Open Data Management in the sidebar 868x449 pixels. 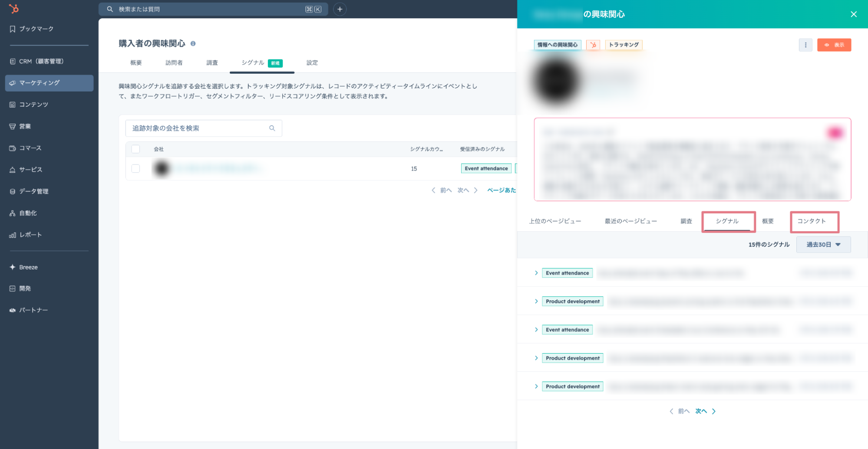pos(29,191)
